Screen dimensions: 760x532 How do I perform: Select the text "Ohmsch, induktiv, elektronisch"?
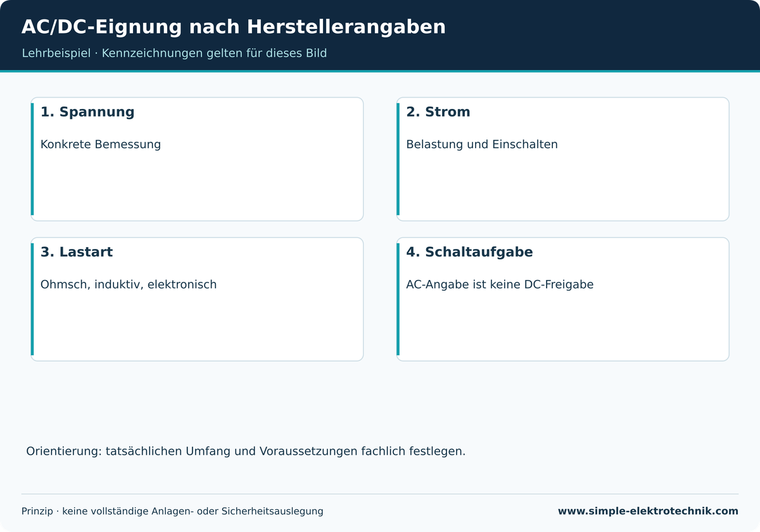[x=129, y=284]
